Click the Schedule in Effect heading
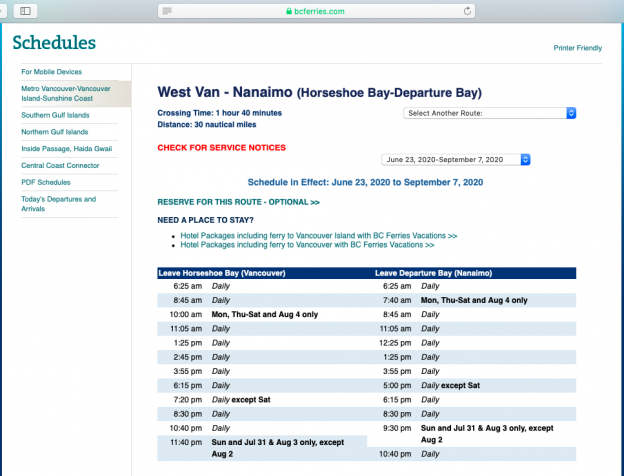Screen dimensions: 624x476 (365, 182)
